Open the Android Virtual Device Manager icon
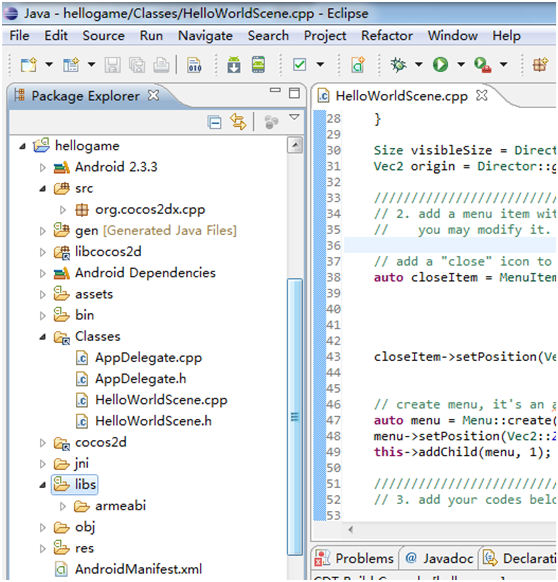 click(258, 65)
